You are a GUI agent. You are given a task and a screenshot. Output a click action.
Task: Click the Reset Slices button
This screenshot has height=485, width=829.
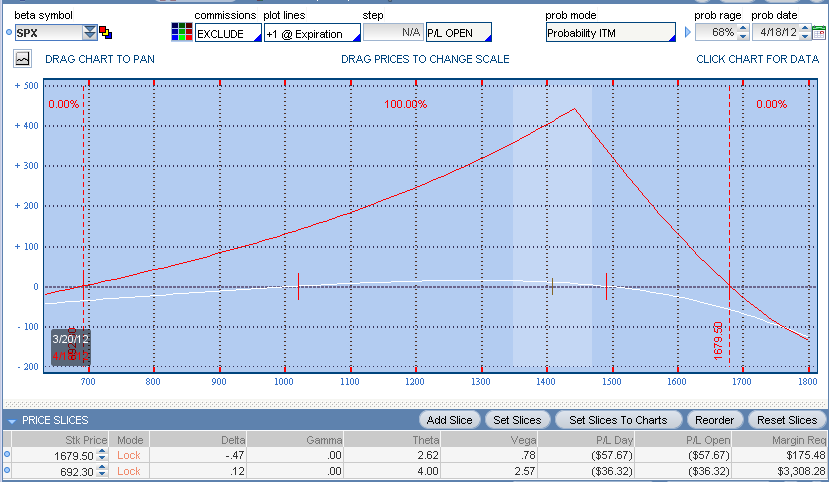point(787,420)
